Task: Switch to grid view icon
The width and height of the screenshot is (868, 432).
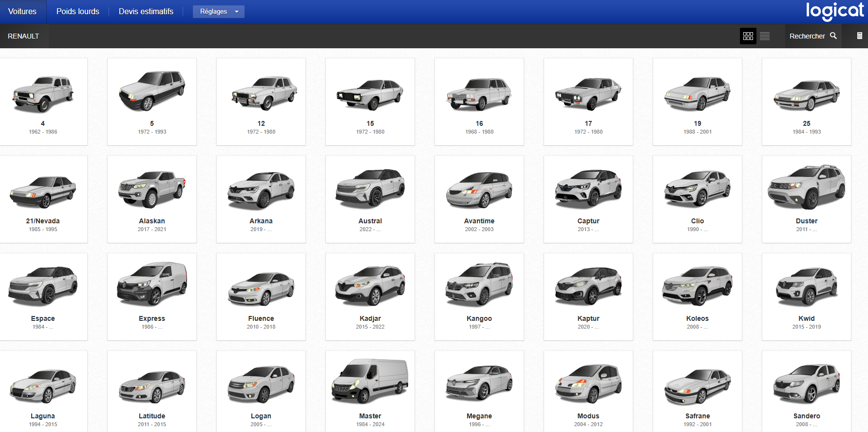Action: click(748, 36)
